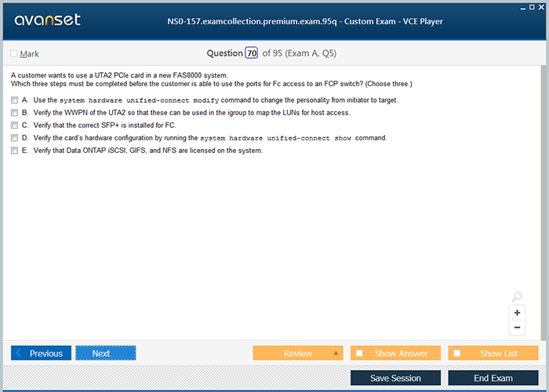Screen dimensions: 549x392
Task: Advance to the Next question
Action: click(106, 353)
